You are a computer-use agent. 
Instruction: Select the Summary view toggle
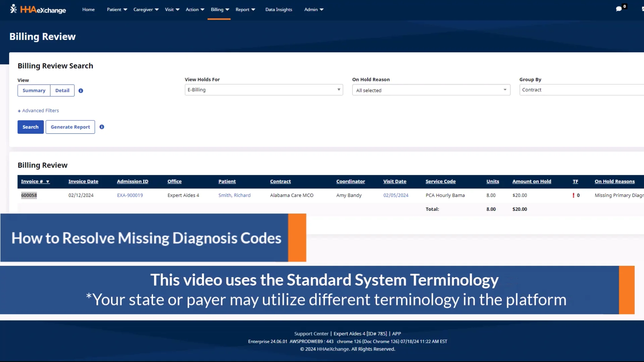(34, 90)
